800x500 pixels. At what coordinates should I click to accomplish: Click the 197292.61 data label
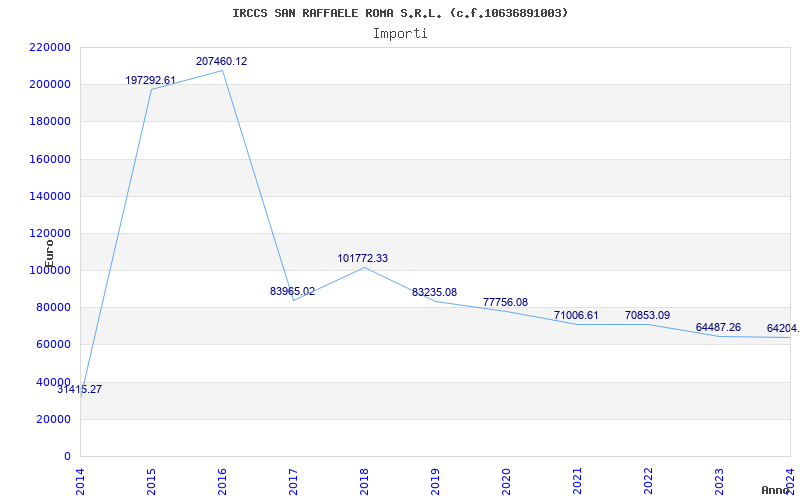tap(151, 81)
